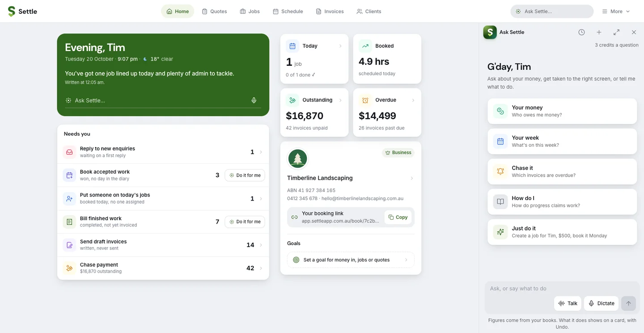Image resolution: width=644 pixels, height=333 pixels.
Task: Click the Just do it sparkles icon
Action: pyautogui.click(x=500, y=232)
